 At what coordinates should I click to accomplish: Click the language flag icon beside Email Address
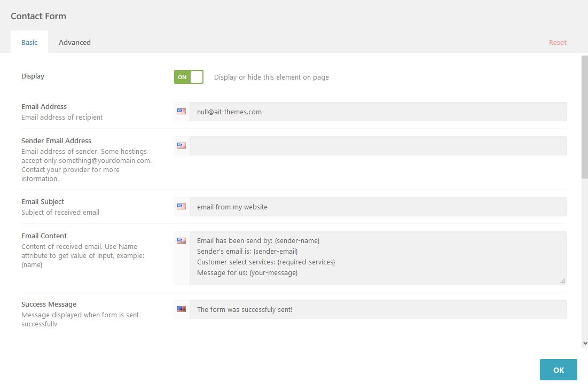(x=182, y=112)
